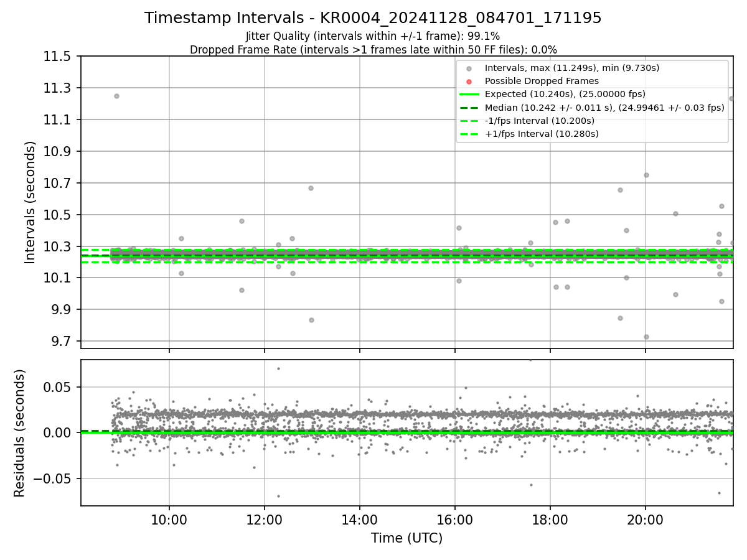Click the interval outlier near 10.67s at 13:00
The width and height of the screenshot is (747, 560).
pos(311,188)
